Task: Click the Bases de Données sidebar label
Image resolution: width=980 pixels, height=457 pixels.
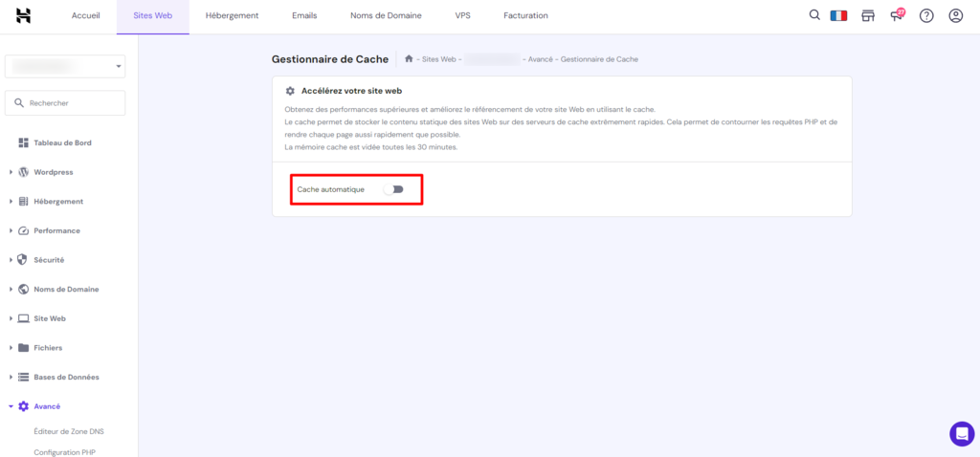Action: pyautogui.click(x=66, y=377)
